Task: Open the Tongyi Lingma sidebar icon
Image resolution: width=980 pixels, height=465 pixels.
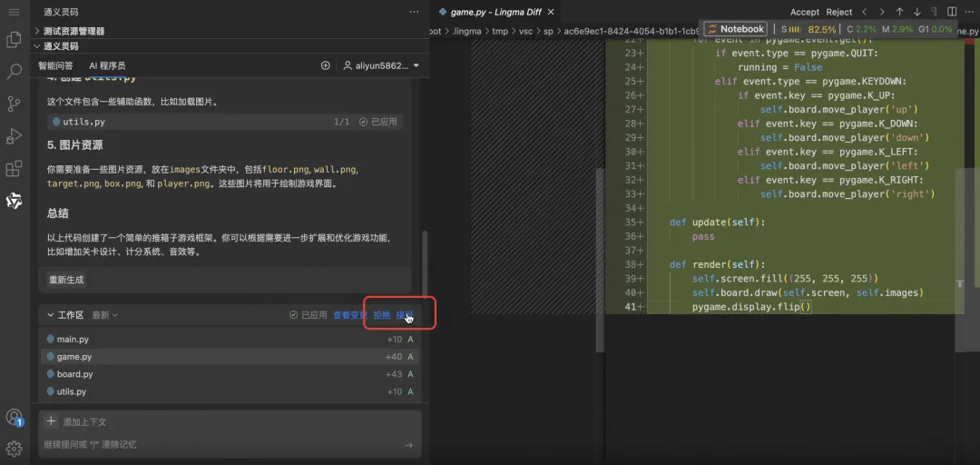Action: tap(14, 201)
